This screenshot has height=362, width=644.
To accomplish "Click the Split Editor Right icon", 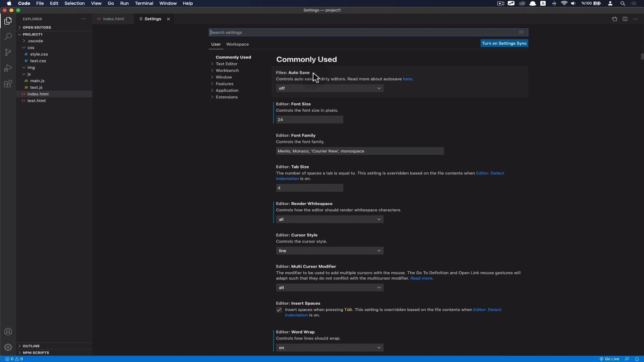I will click(625, 19).
